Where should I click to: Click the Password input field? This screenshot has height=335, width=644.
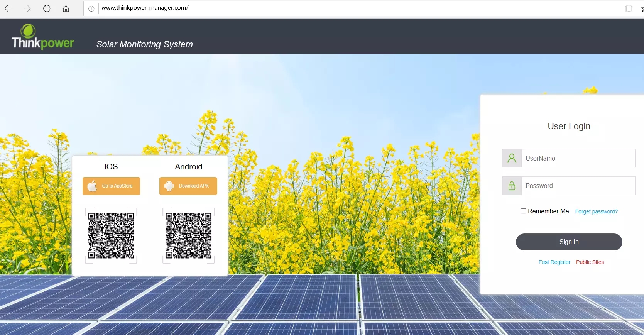[578, 186]
